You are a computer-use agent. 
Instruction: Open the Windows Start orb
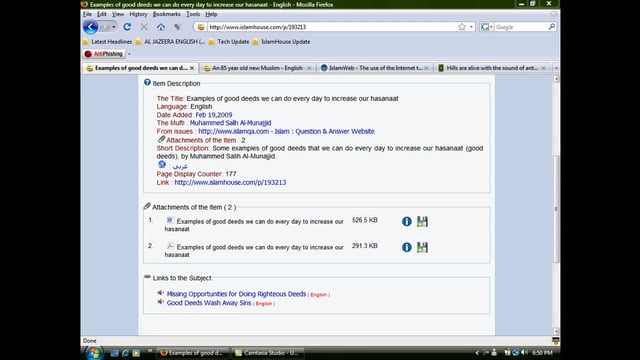pos(94,353)
